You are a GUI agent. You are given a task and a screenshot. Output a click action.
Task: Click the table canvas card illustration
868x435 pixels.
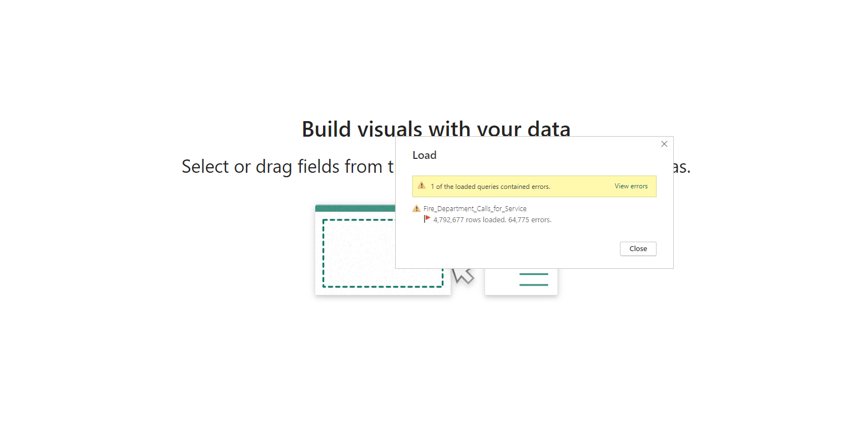(355, 250)
